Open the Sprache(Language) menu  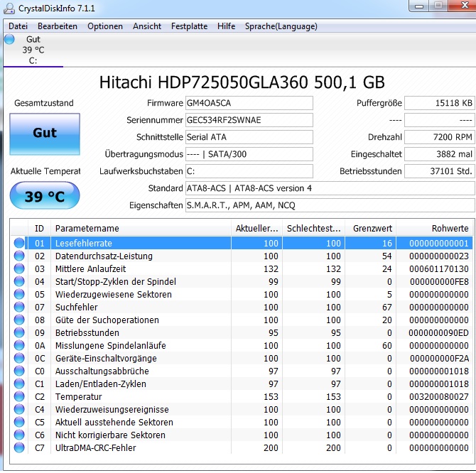[281, 26]
